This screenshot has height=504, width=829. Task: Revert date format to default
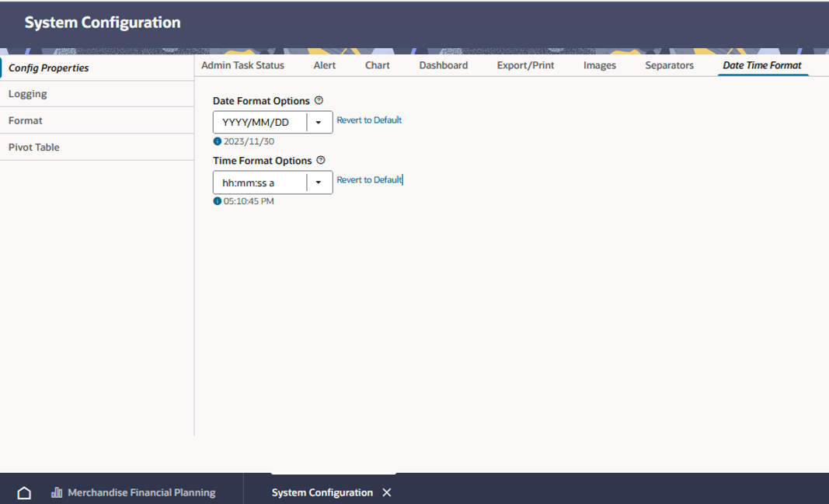point(369,120)
